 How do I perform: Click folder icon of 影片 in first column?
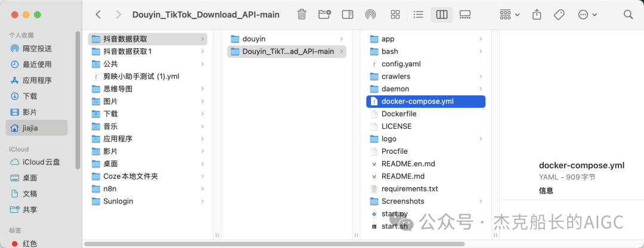tap(96, 151)
